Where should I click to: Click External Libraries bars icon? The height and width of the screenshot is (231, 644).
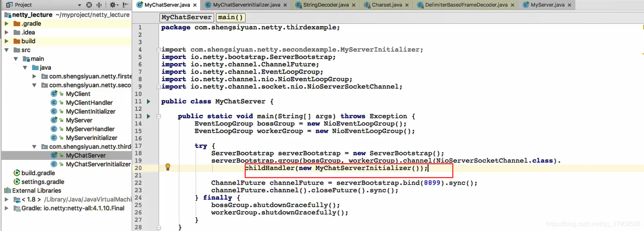coord(7,191)
